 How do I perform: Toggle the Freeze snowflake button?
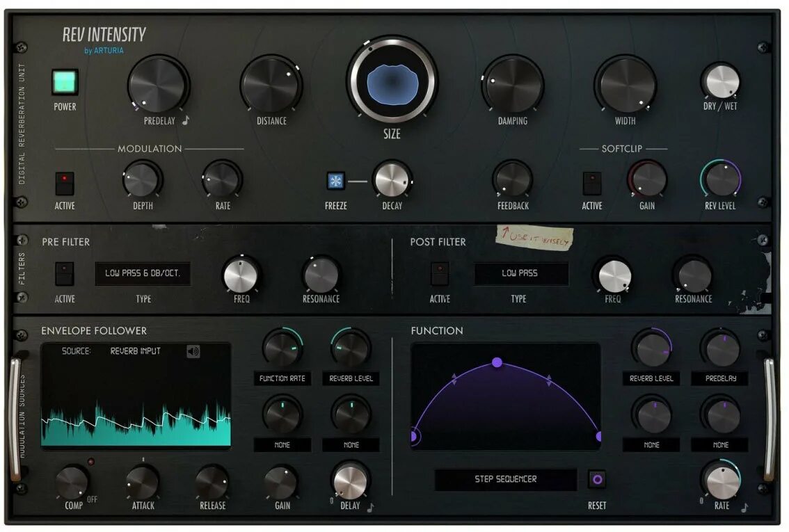coord(335,181)
